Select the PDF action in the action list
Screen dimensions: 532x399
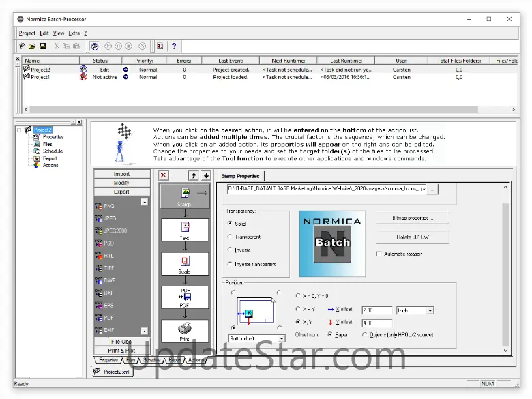point(185,297)
